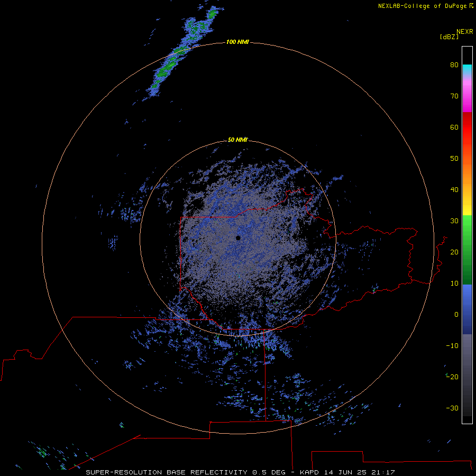Click the green segment of the color bar
The image size is (476, 476).
[467, 250]
